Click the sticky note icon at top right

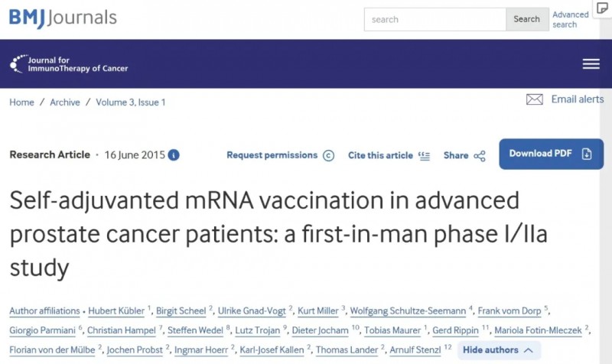pos(603,8)
